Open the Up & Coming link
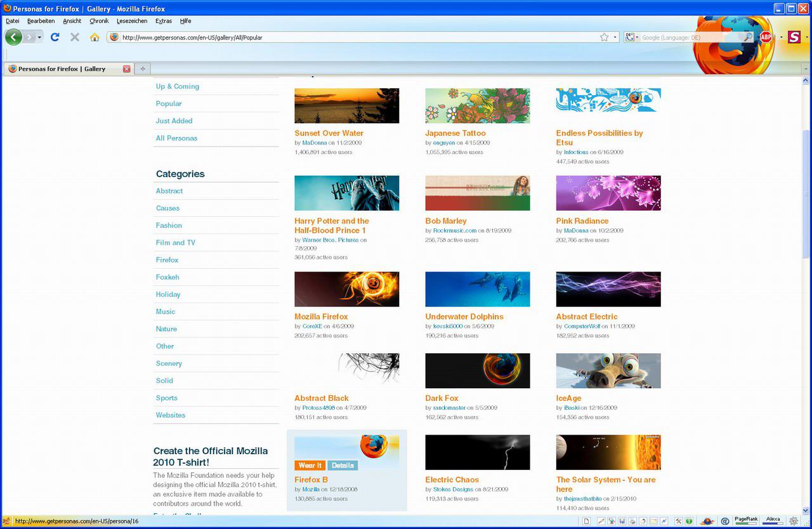Viewport: 812px width, 529px height. (x=178, y=86)
